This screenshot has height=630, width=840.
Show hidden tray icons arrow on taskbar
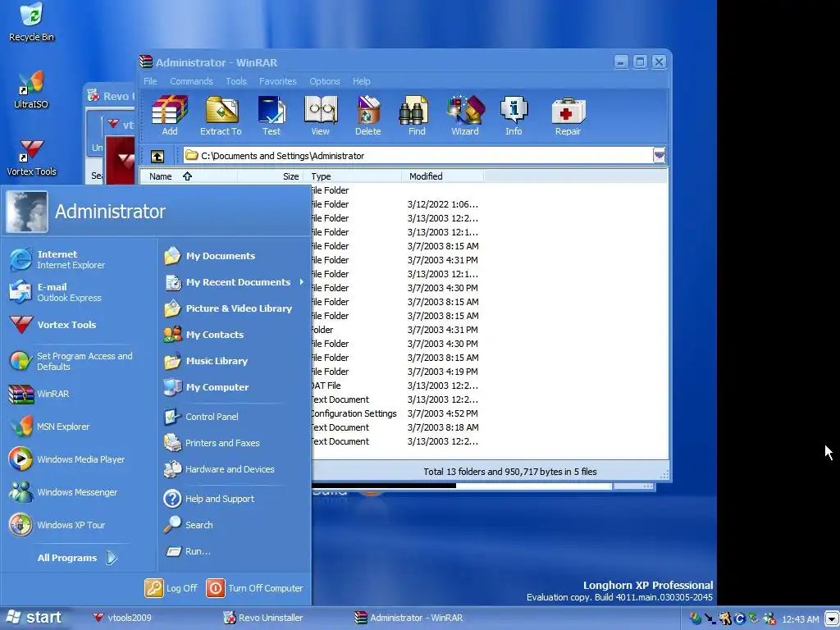click(x=832, y=618)
